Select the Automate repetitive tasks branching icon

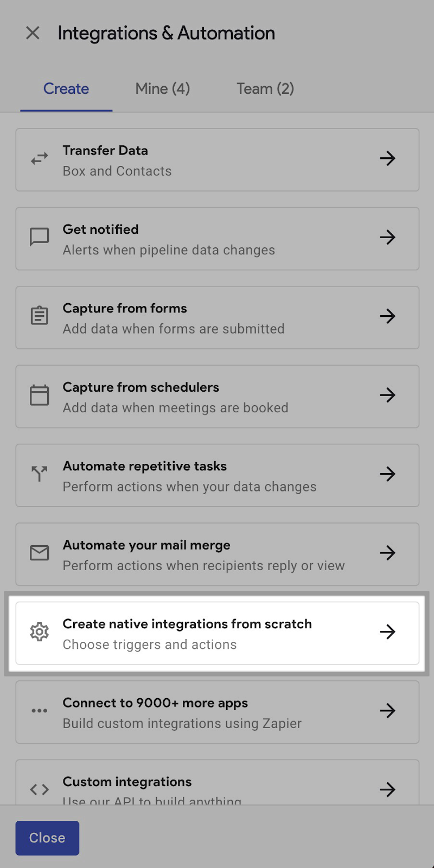coord(39,474)
